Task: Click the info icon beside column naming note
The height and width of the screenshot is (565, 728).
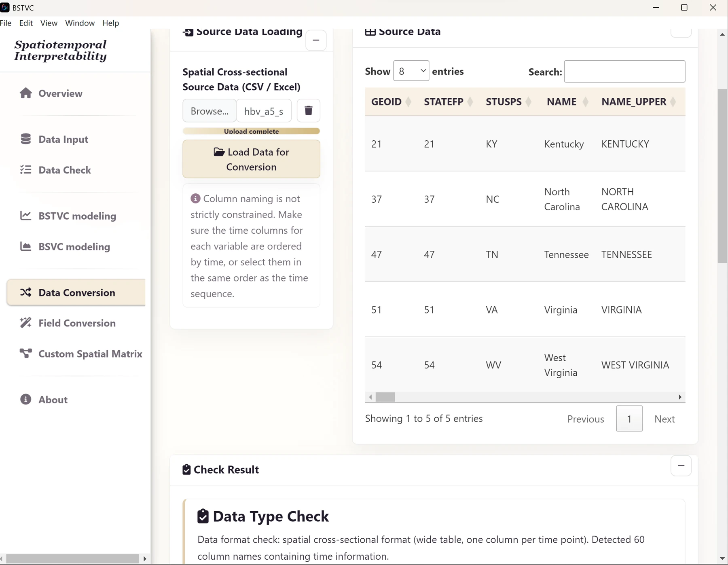Action: click(195, 199)
